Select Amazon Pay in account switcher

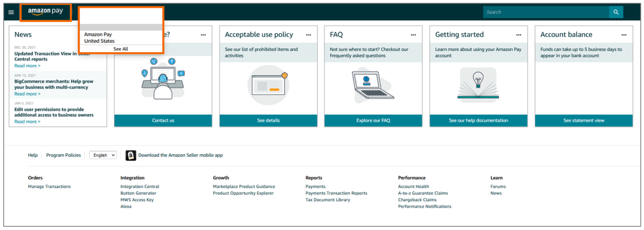coord(98,34)
